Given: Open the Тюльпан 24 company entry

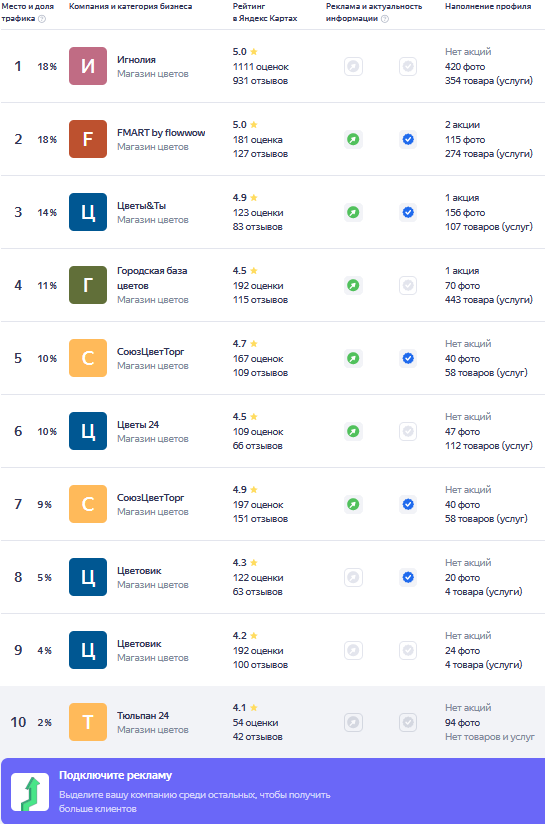Looking at the screenshot, I should [x=143, y=716].
